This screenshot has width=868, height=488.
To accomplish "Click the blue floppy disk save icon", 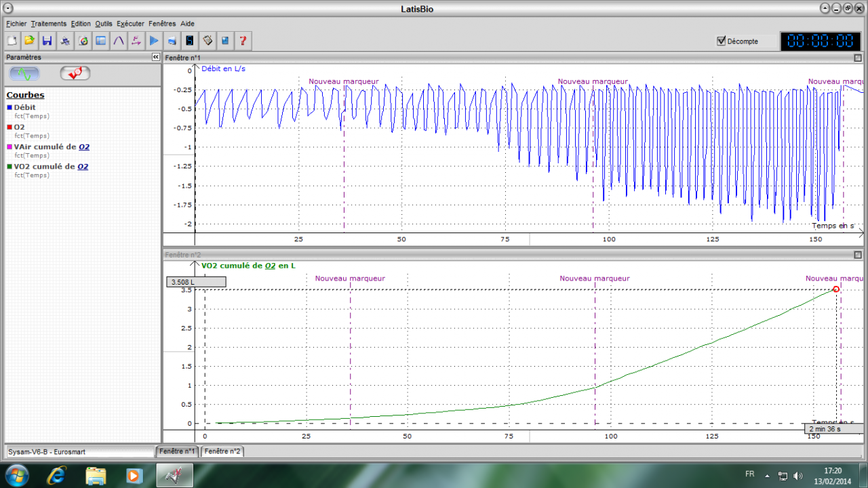I will click(x=47, y=41).
